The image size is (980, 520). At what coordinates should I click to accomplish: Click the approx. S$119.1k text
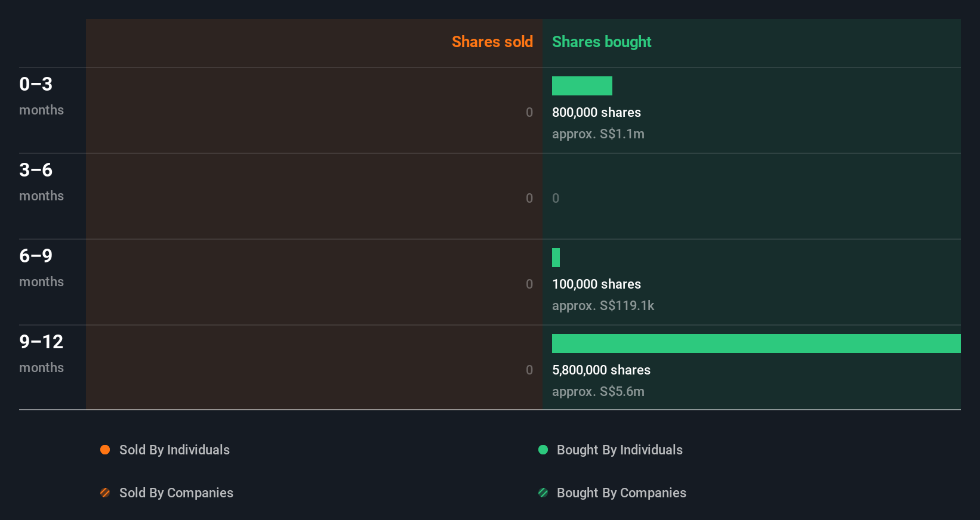[603, 305]
